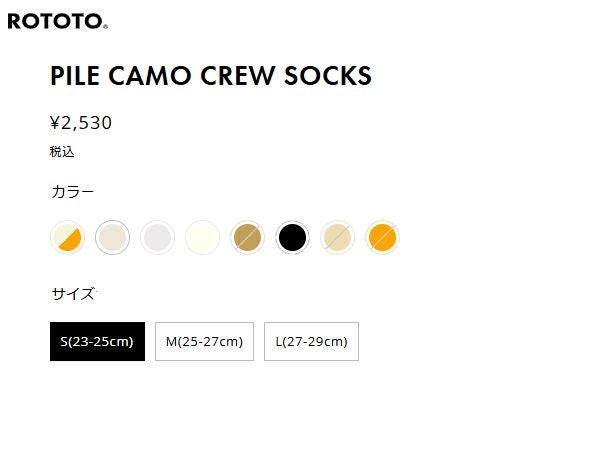Choose the plain beige color swatch
The image size is (600, 450).
point(112,237)
